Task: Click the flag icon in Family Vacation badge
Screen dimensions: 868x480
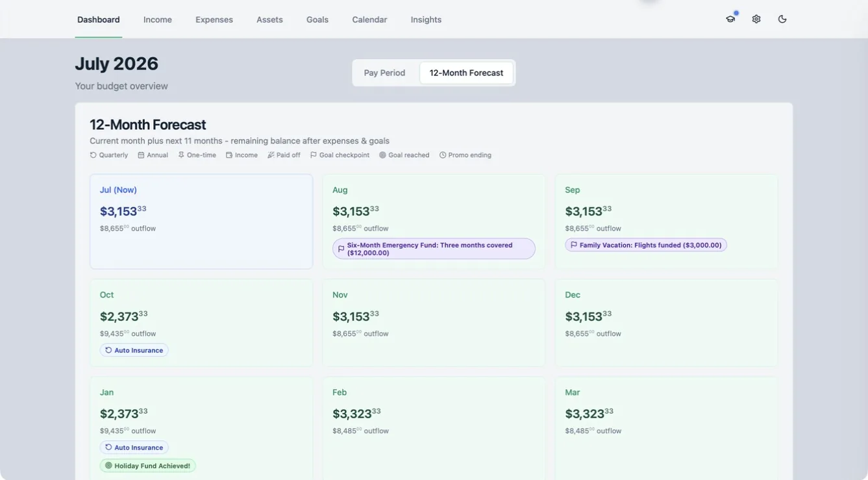Action: [x=574, y=245]
